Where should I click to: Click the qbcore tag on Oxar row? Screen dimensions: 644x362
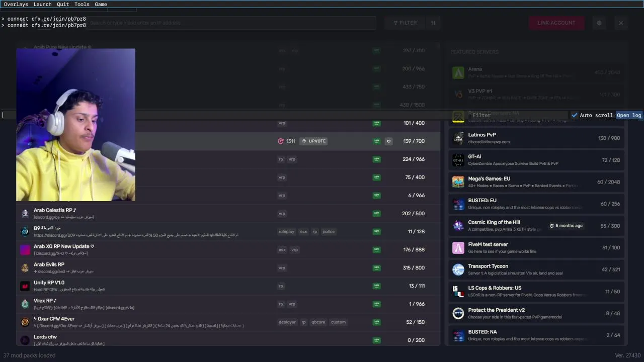point(318,322)
